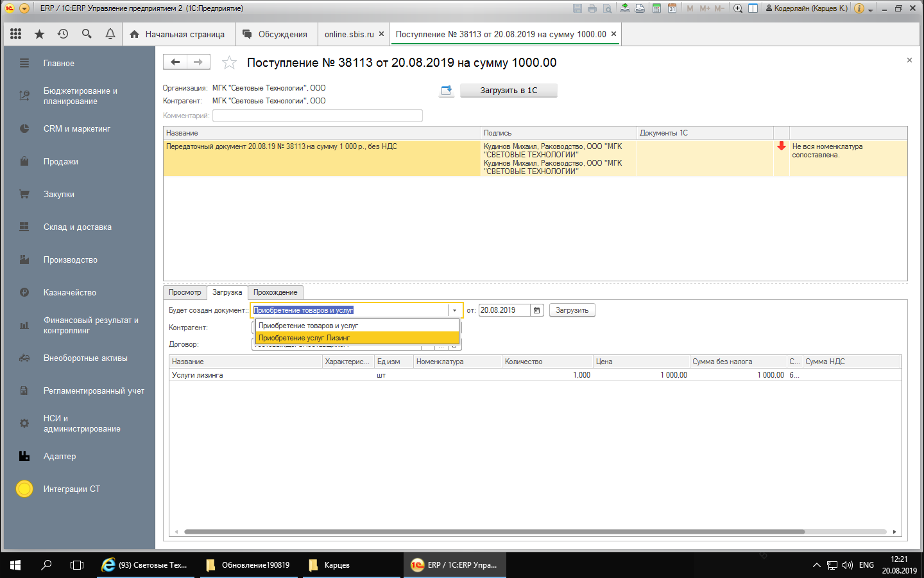The width and height of the screenshot is (924, 578).
Task: Click the M memory button
Action: pyautogui.click(x=690, y=8)
